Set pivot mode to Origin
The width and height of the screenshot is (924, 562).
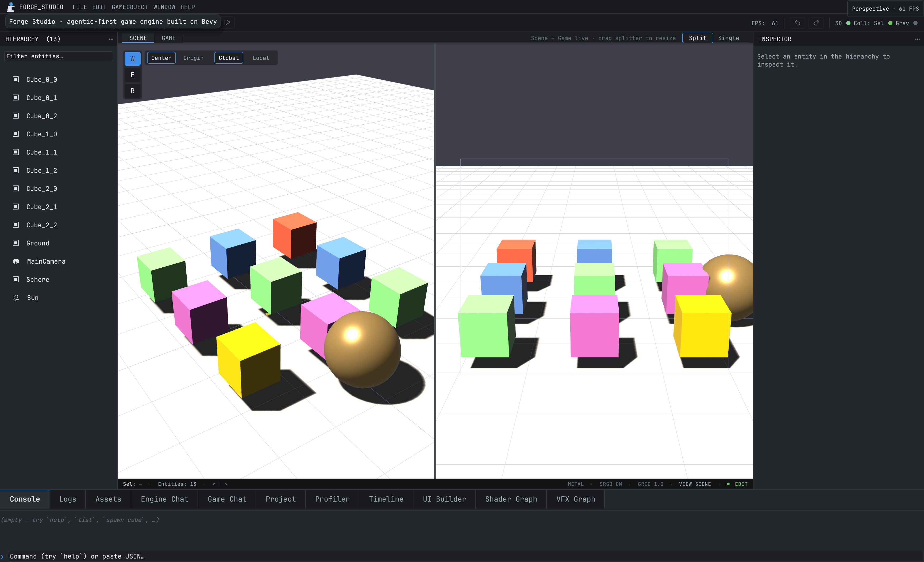click(x=194, y=58)
